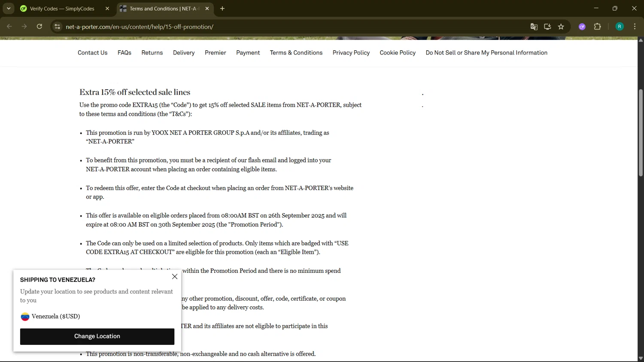644x362 pixels.
Task: Open Chrome three-dot menu
Action: click(x=635, y=27)
